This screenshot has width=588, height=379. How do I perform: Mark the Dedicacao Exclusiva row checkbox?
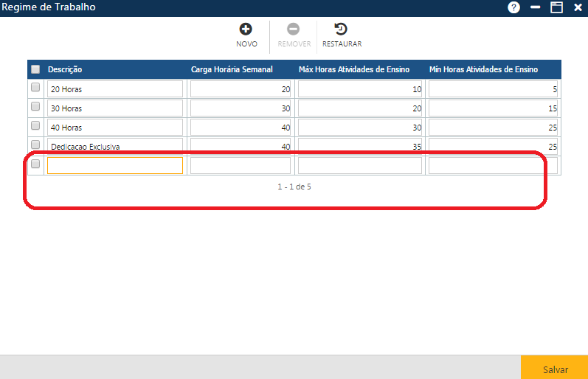coord(35,145)
